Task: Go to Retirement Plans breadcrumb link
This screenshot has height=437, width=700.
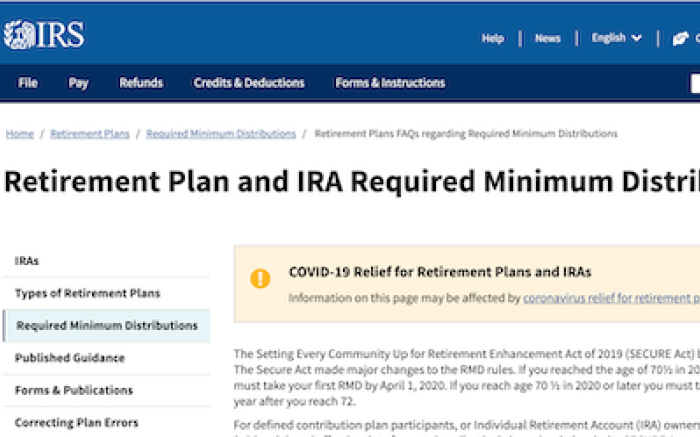Action: point(90,133)
